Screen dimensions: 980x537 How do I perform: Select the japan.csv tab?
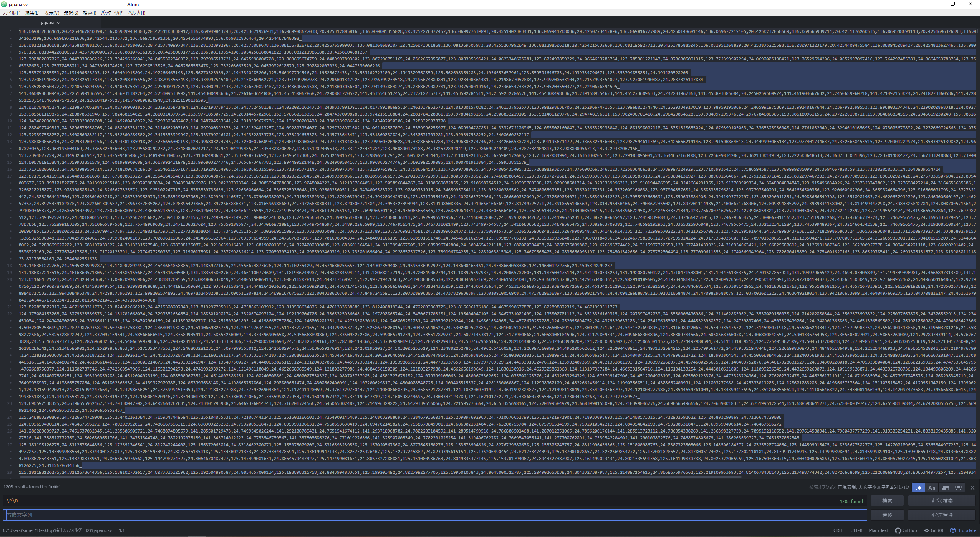point(50,23)
